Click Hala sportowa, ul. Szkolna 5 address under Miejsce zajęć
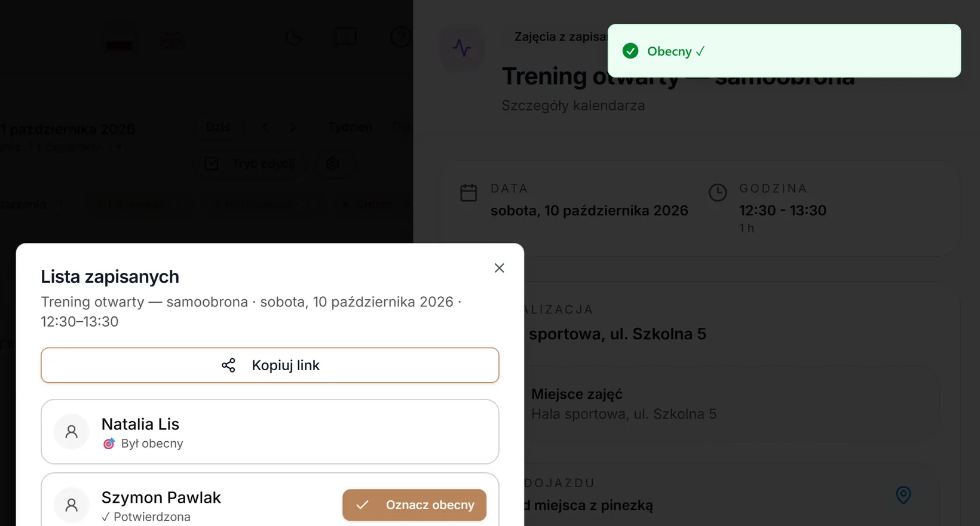 coord(624,414)
